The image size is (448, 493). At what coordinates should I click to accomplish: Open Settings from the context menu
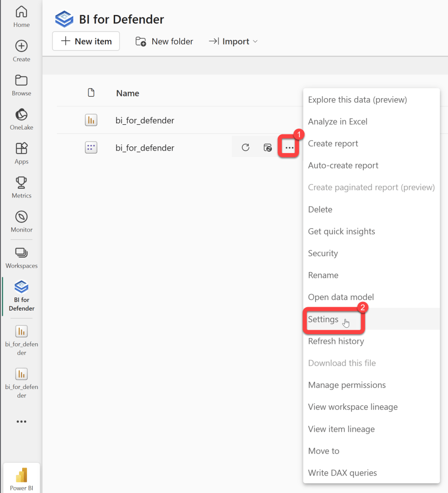pyautogui.click(x=371, y=319)
